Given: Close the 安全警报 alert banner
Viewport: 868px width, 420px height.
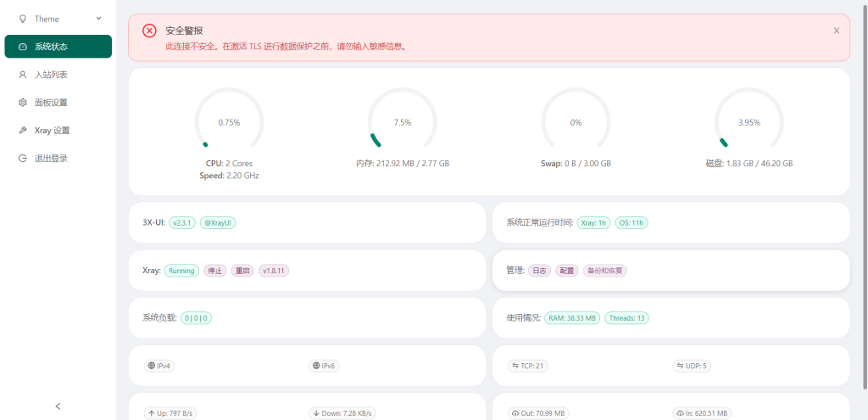Looking at the screenshot, I should 836,31.
